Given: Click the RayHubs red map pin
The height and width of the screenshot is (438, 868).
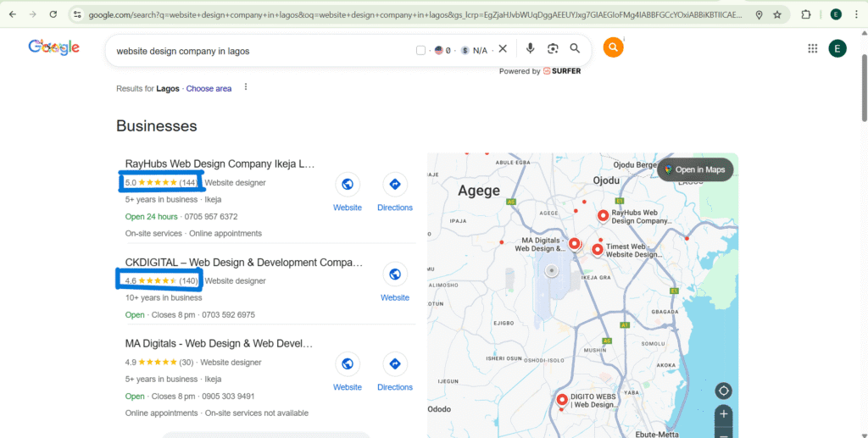Looking at the screenshot, I should pos(603,216).
